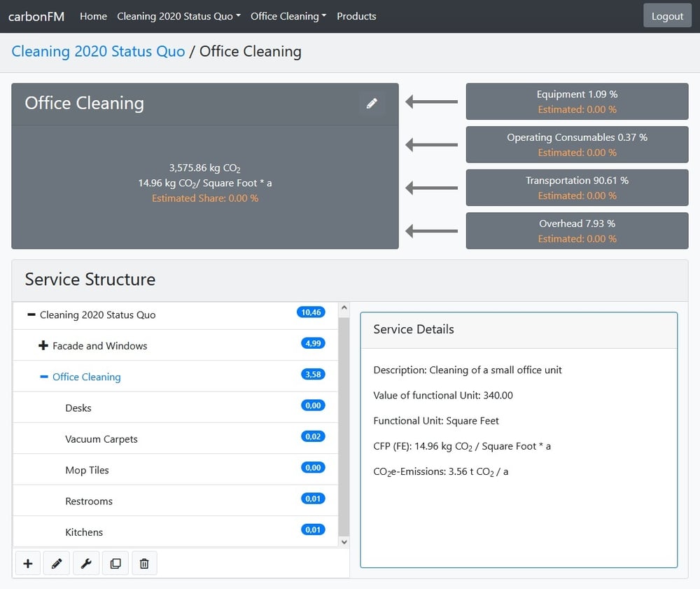Click the service tree scrollbar down arrow
700x589 pixels.
344,541
